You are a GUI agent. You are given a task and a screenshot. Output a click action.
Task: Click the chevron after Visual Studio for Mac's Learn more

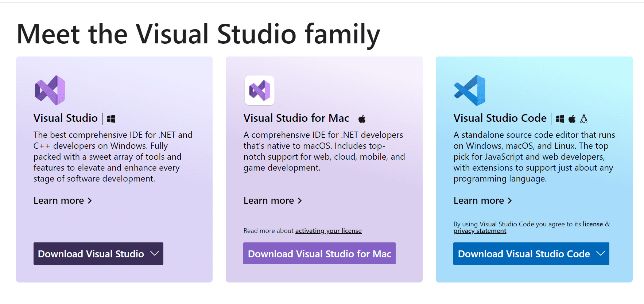coord(300,201)
